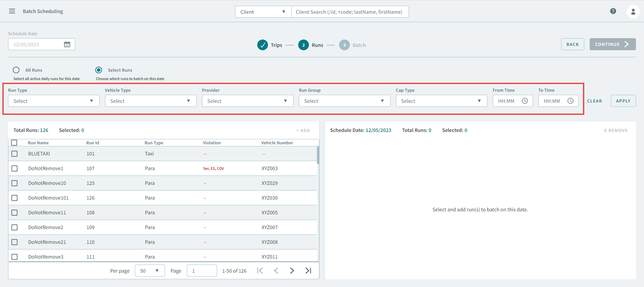Image resolution: width=644 pixels, height=287 pixels.
Task: Click the Page number input field
Action: point(202,271)
